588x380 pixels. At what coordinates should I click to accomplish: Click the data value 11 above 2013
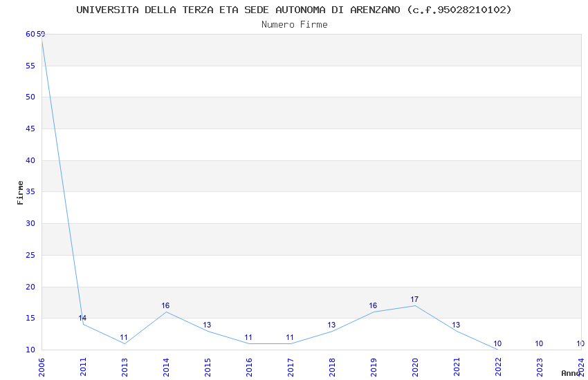tap(124, 337)
